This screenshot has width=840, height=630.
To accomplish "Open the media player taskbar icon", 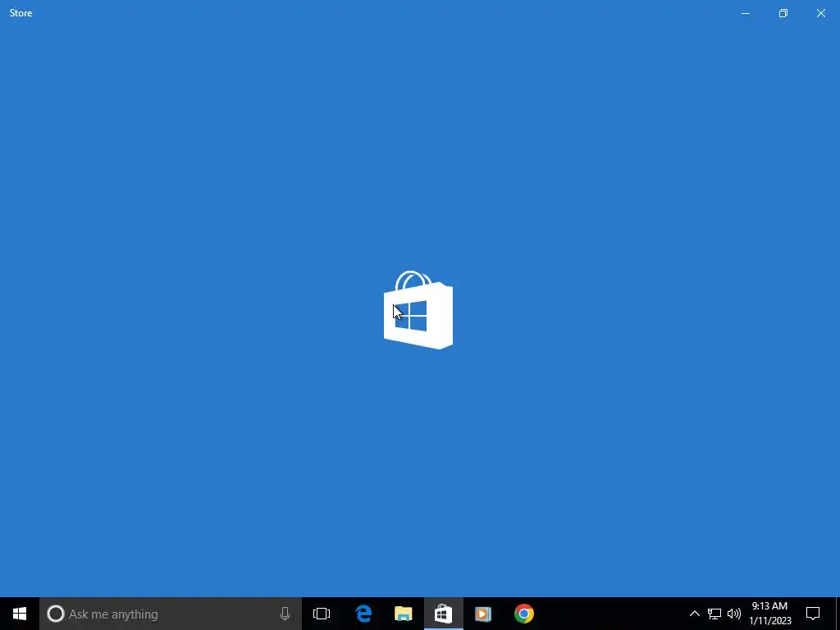I will click(x=483, y=614).
